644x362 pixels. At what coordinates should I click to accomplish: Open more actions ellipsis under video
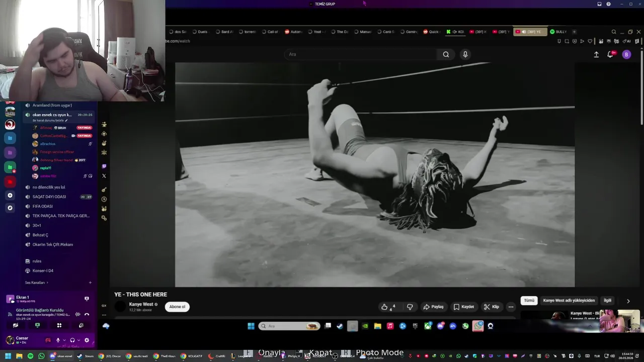tap(511, 307)
